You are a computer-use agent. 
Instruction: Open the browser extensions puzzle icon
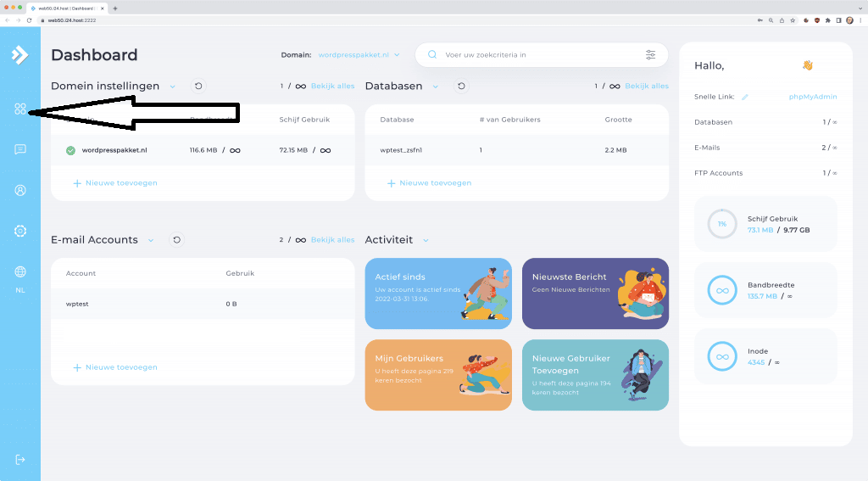tap(828, 20)
